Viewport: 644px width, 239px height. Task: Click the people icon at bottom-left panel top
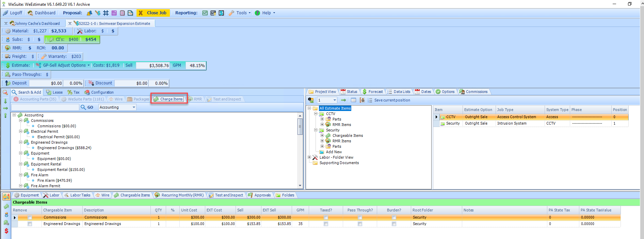6,196
